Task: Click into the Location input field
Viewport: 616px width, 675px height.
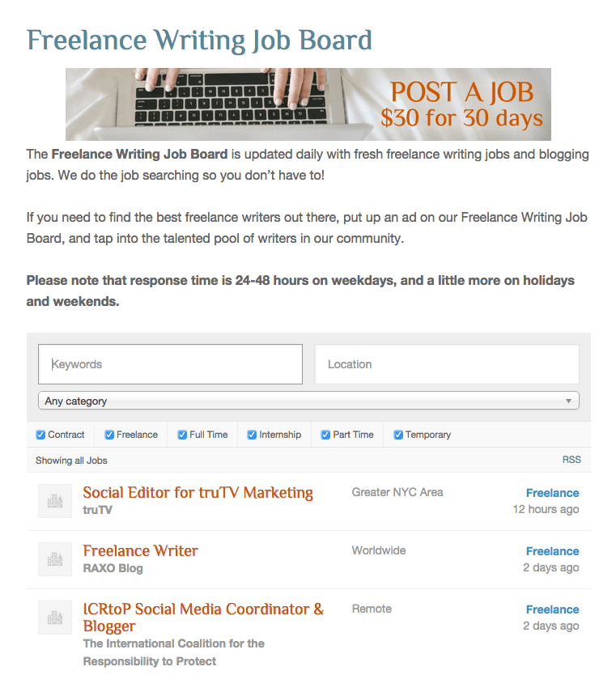Action: [x=447, y=364]
